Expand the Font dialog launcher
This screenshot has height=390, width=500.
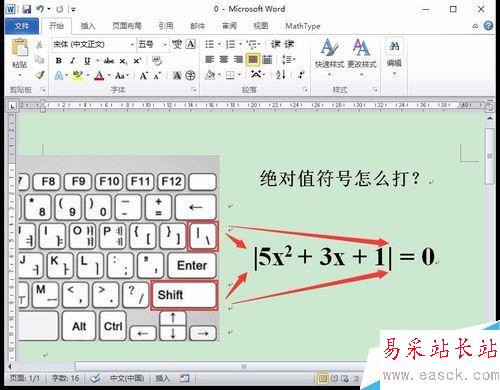click(194, 90)
